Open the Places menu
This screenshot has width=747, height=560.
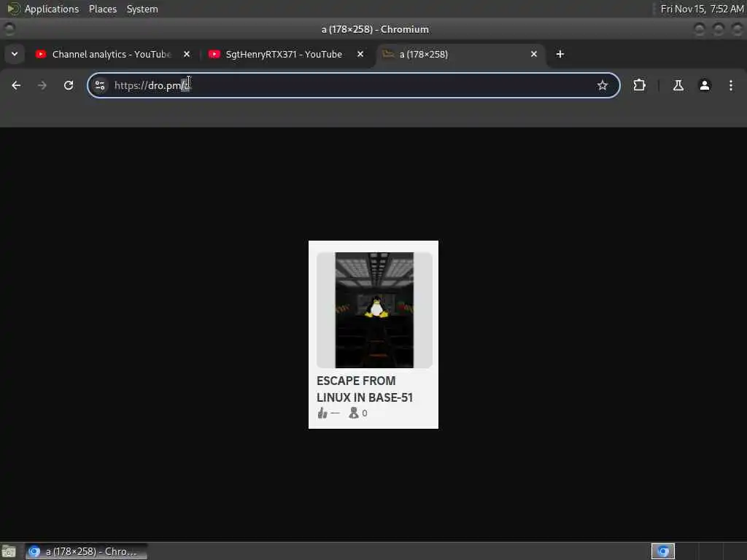click(x=103, y=9)
